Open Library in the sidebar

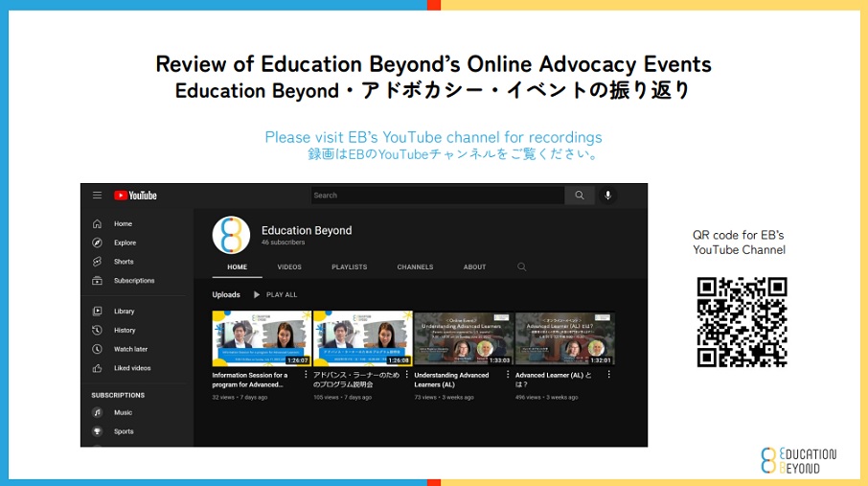124,312
